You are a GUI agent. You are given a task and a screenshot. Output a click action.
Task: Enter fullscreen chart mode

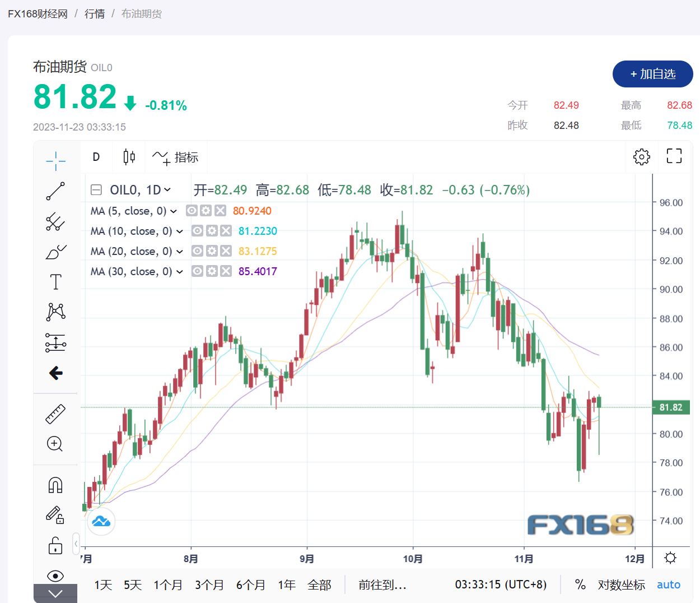pos(674,156)
